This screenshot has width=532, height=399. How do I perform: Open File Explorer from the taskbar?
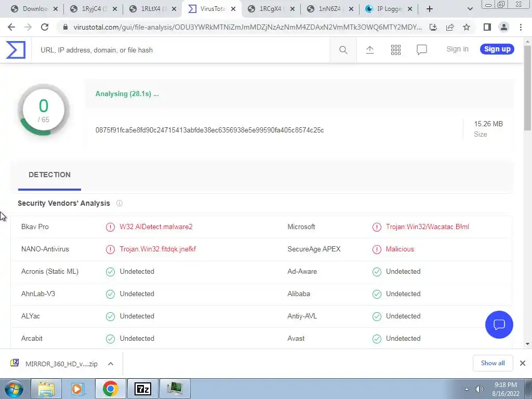pyautogui.click(x=46, y=389)
